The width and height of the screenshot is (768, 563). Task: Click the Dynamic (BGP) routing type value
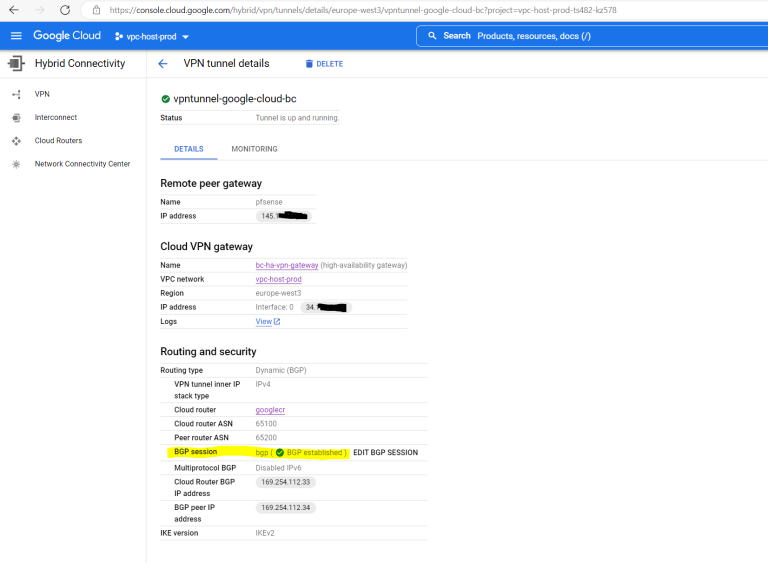281,370
